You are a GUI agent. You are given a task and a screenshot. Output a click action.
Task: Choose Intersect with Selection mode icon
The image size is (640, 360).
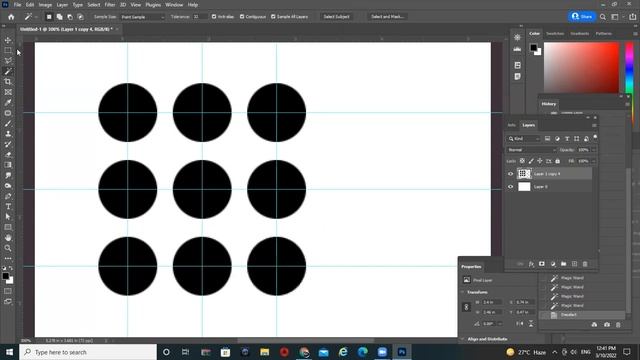click(x=80, y=17)
